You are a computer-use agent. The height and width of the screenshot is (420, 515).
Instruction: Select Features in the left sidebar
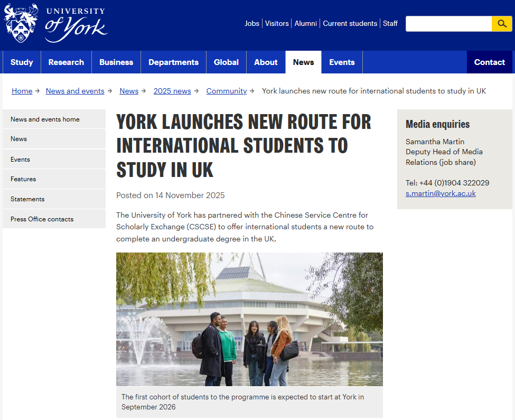(23, 179)
